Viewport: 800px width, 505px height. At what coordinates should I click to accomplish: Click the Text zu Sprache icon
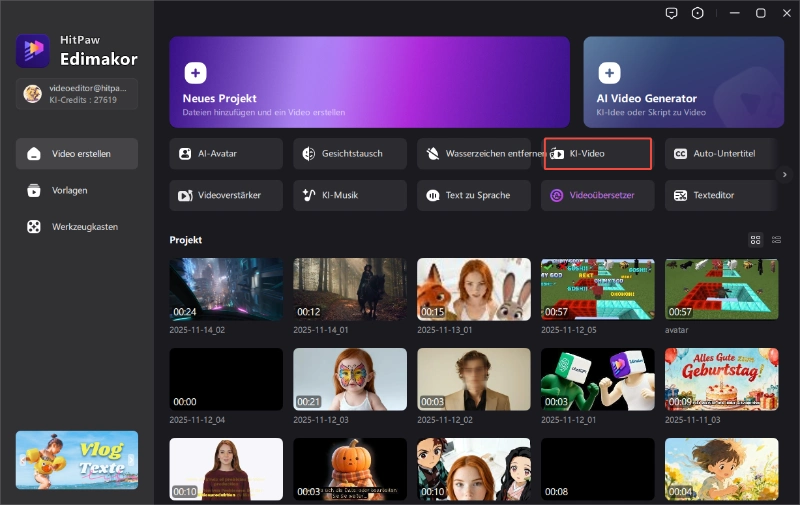coord(433,195)
